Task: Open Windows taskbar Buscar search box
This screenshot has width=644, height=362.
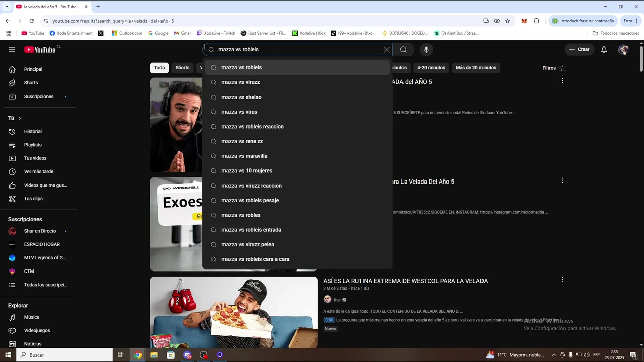Action: coord(64,355)
